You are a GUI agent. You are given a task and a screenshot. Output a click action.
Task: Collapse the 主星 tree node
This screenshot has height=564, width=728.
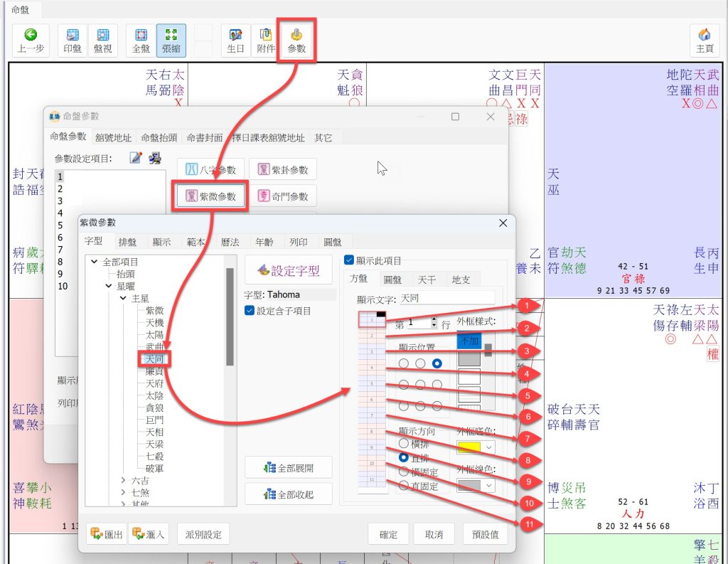pos(124,299)
